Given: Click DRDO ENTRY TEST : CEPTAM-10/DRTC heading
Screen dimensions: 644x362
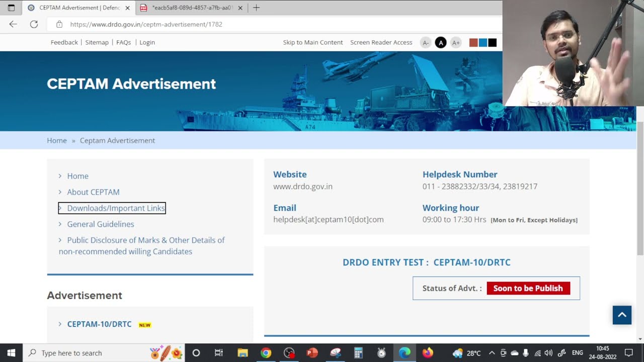Looking at the screenshot, I should [427, 262].
